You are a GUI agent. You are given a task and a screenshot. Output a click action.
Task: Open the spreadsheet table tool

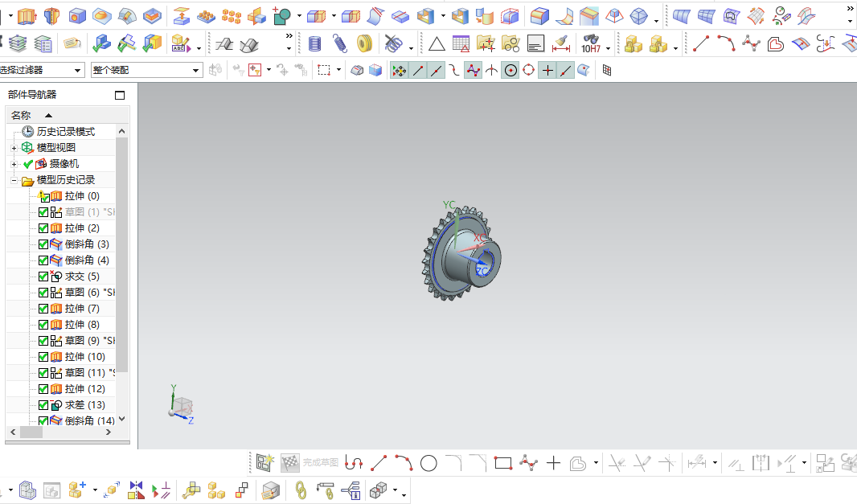click(x=461, y=43)
